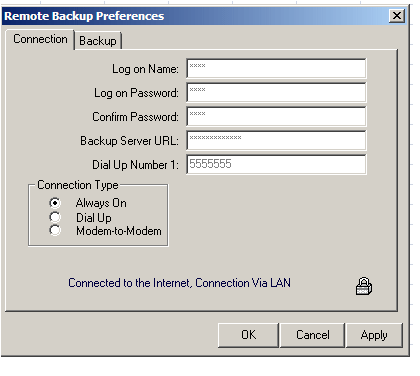Open the Connection tab
This screenshot has width=420, height=376.
pos(40,39)
